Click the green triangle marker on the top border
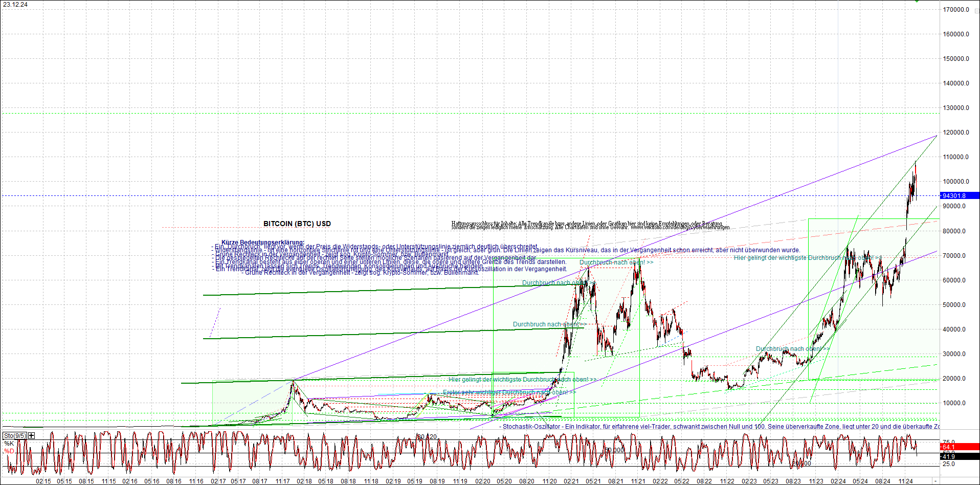The width and height of the screenshot is (980, 485). [x=917, y=1]
